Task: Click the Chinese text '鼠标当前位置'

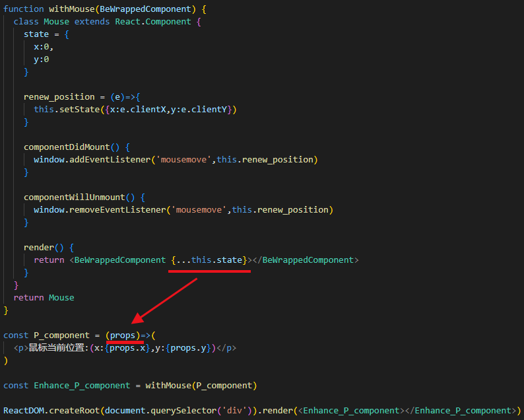Action: (x=57, y=348)
